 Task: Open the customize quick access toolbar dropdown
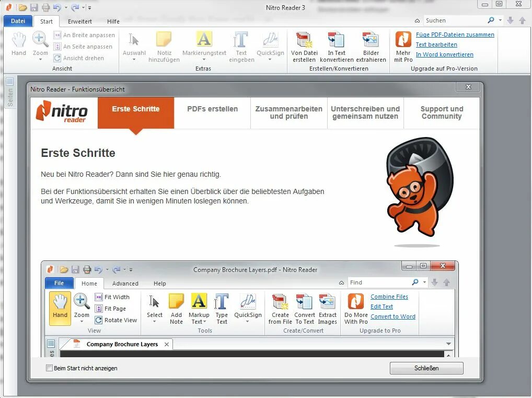(89, 7)
